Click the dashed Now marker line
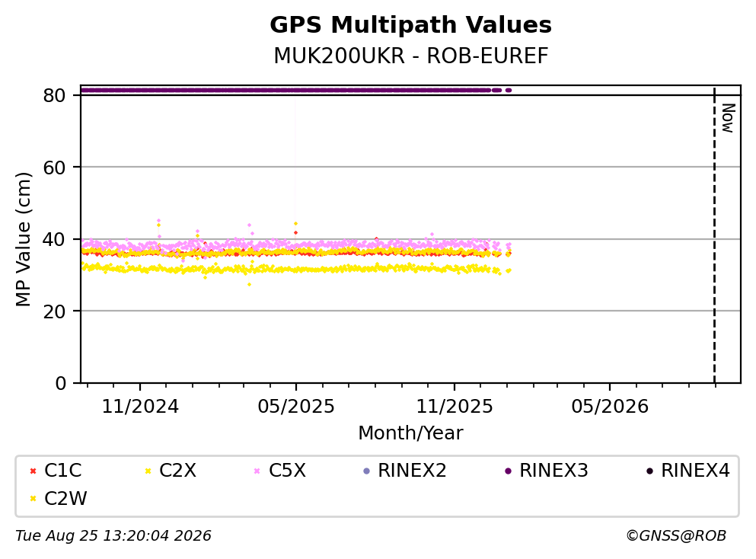The height and width of the screenshot is (559, 756). pos(714,235)
